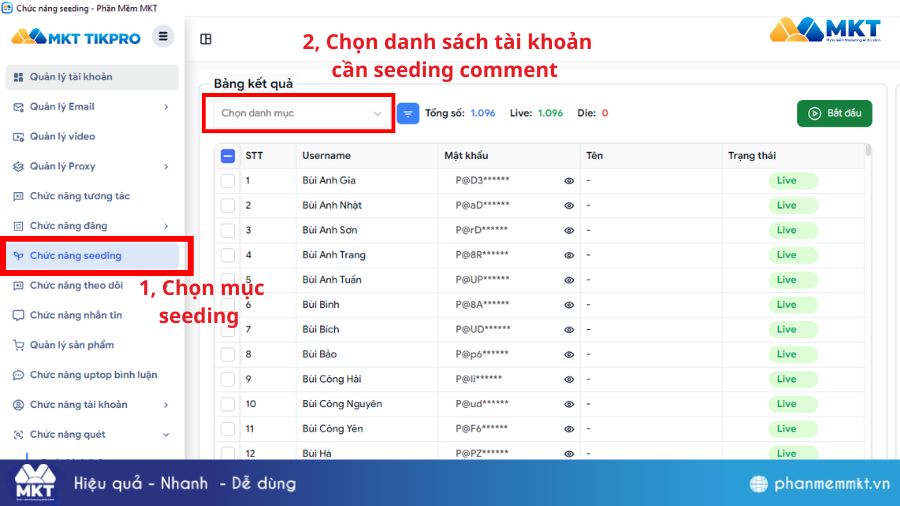
Task: Click the Live status badge for Bùi Anh Gia
Action: (793, 181)
